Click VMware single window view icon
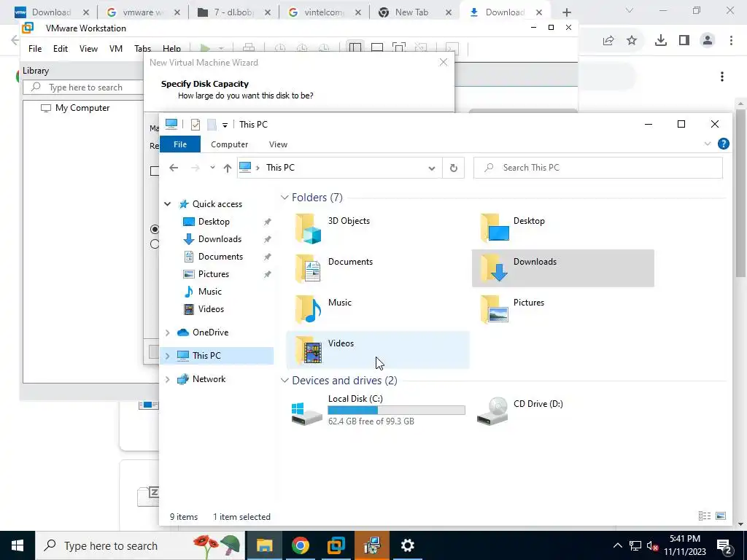The image size is (747, 560). pos(377,48)
